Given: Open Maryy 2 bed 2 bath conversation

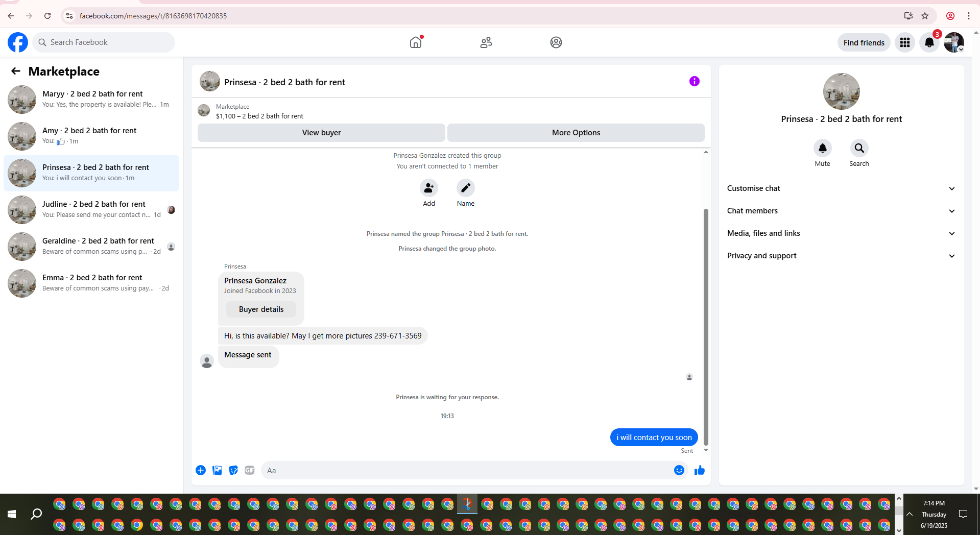Looking at the screenshot, I should coord(91,99).
